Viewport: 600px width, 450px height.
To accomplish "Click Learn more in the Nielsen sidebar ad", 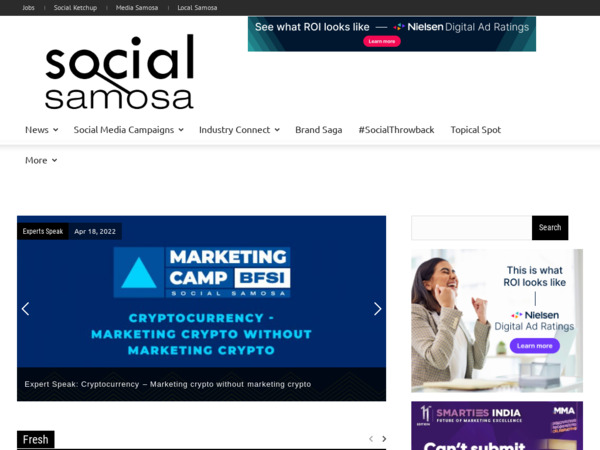I will [x=535, y=346].
